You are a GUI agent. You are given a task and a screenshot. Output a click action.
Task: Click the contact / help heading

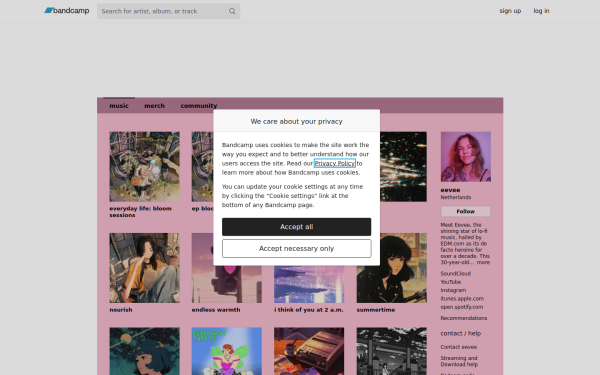(x=461, y=333)
